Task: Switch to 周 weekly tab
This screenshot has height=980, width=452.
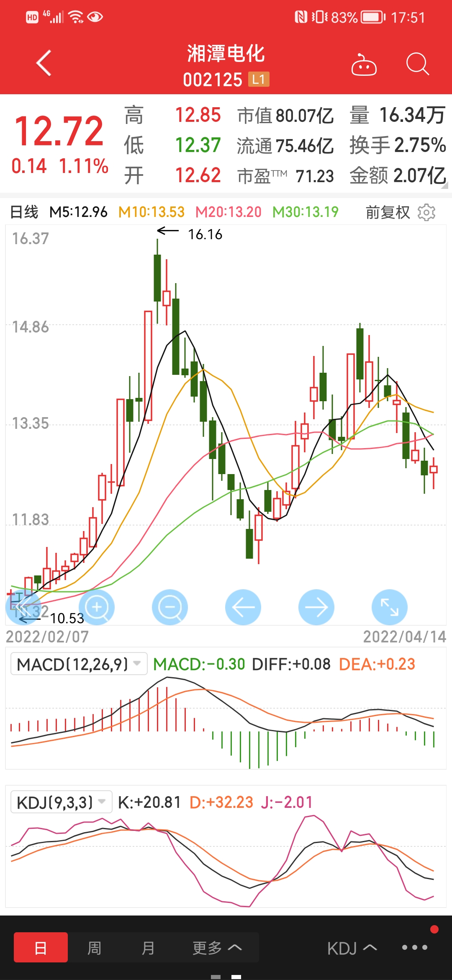Action: tap(94, 947)
